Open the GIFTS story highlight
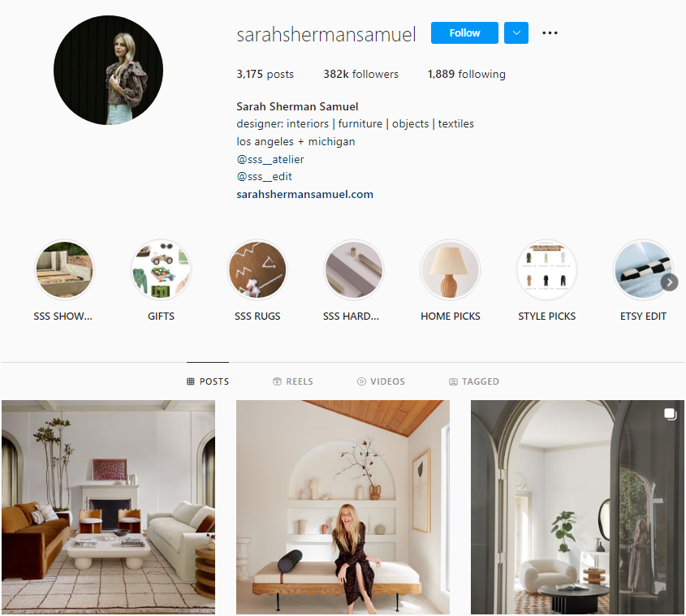The width and height of the screenshot is (686, 616). pos(161,269)
